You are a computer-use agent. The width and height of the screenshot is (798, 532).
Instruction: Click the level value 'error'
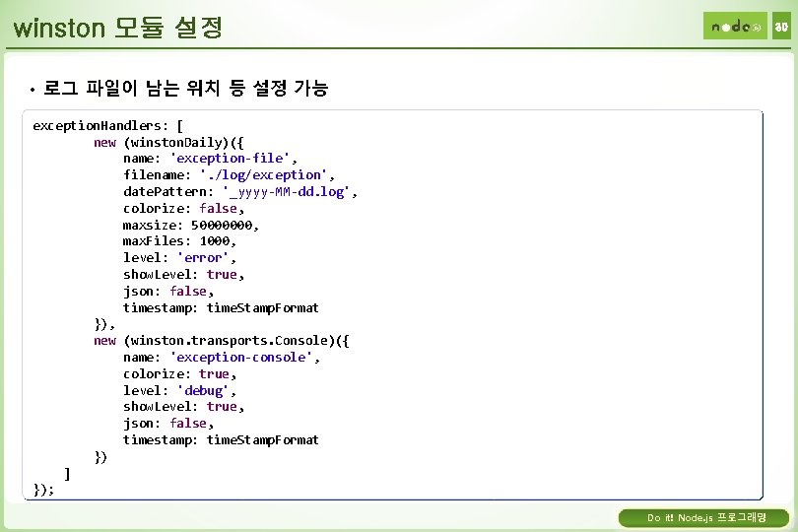pyautogui.click(x=203, y=258)
